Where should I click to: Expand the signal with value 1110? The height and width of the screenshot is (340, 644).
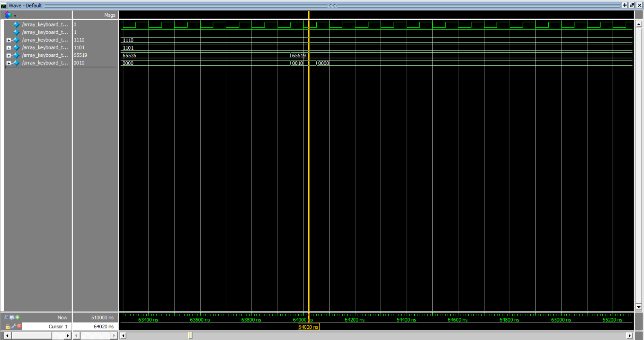pyautogui.click(x=9, y=40)
